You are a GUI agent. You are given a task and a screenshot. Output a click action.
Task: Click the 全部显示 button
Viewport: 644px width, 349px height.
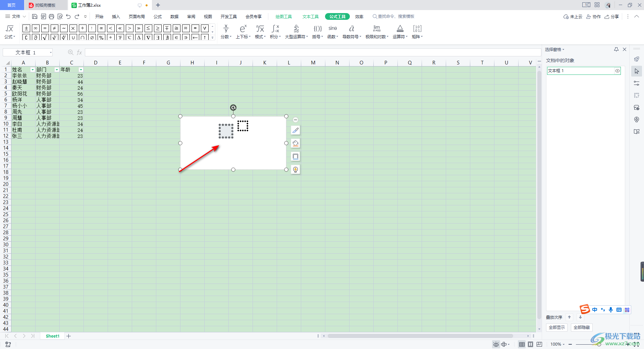click(x=557, y=328)
